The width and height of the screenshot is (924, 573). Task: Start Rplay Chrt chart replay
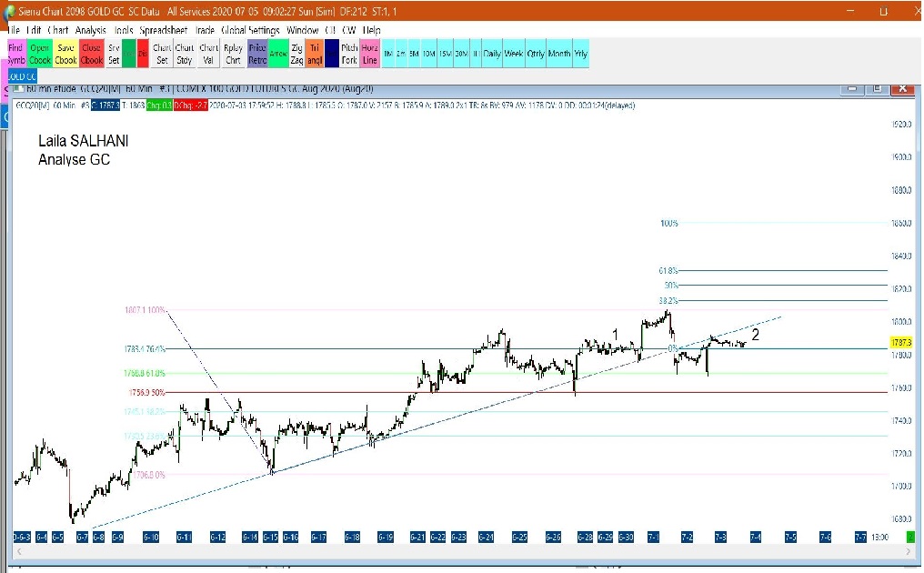234,54
